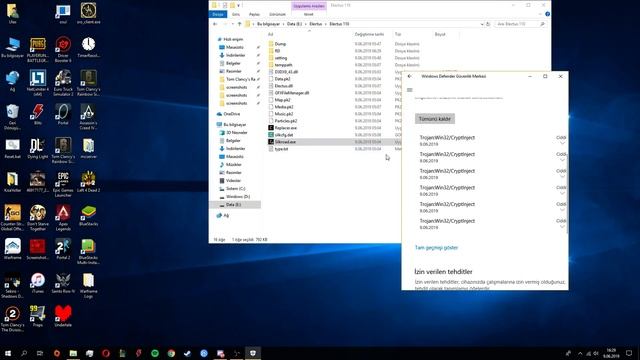Select the Electus.dll file
This screenshot has width=640, height=360.
click(284, 86)
